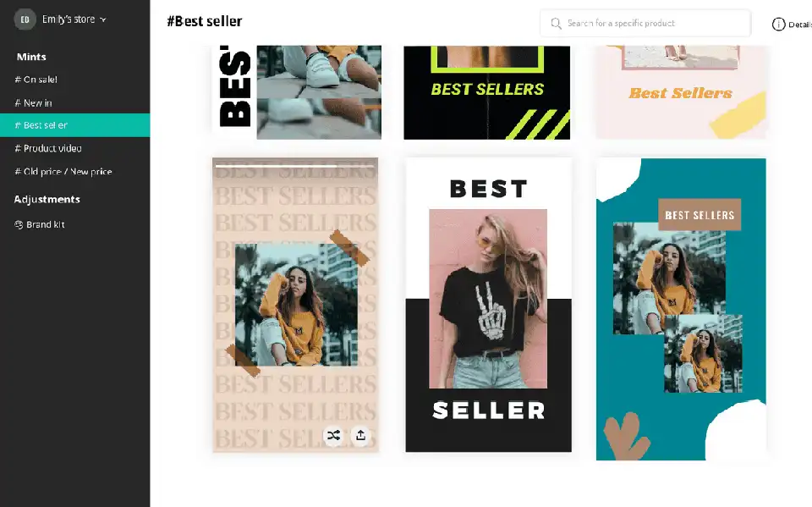812x507 pixels.
Task: Click the shuffle icon on the beige template
Action: tap(333, 435)
